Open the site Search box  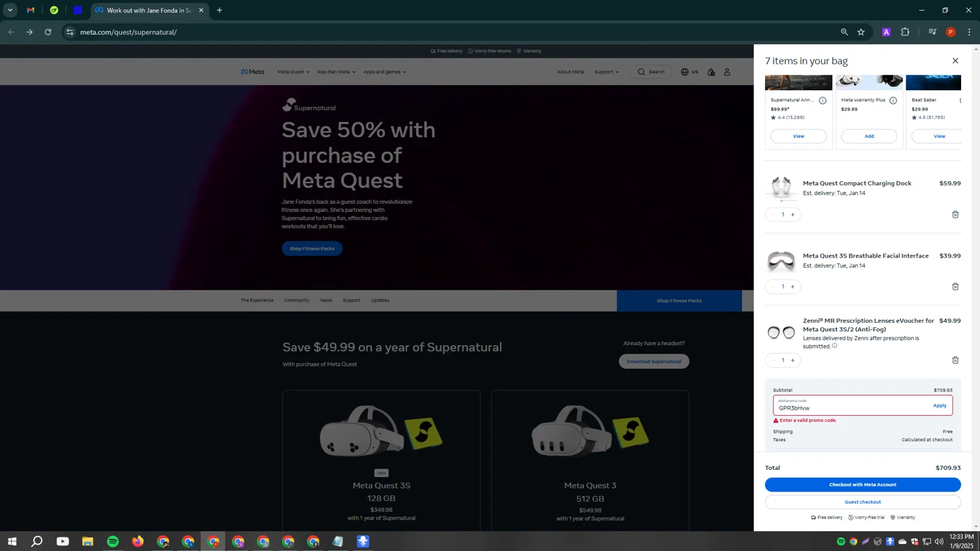[651, 72]
